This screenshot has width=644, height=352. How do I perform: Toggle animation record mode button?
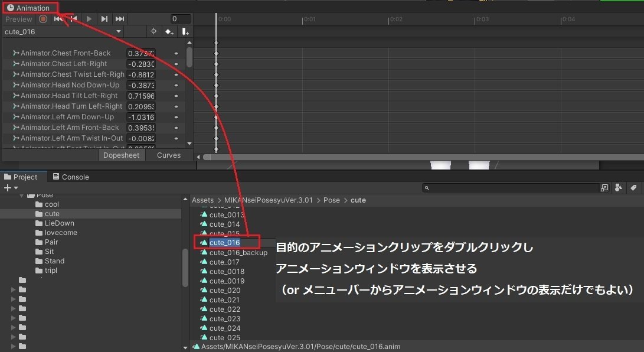[x=43, y=19]
